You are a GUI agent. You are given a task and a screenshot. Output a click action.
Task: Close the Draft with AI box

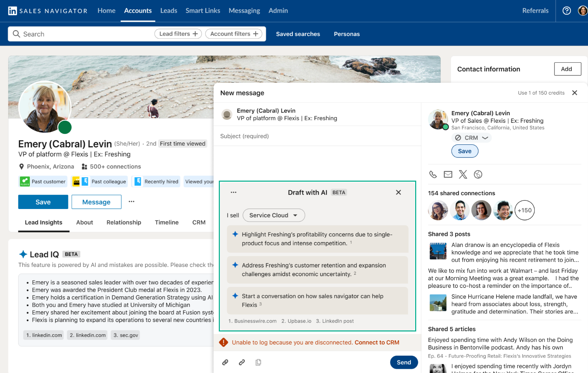[398, 192]
